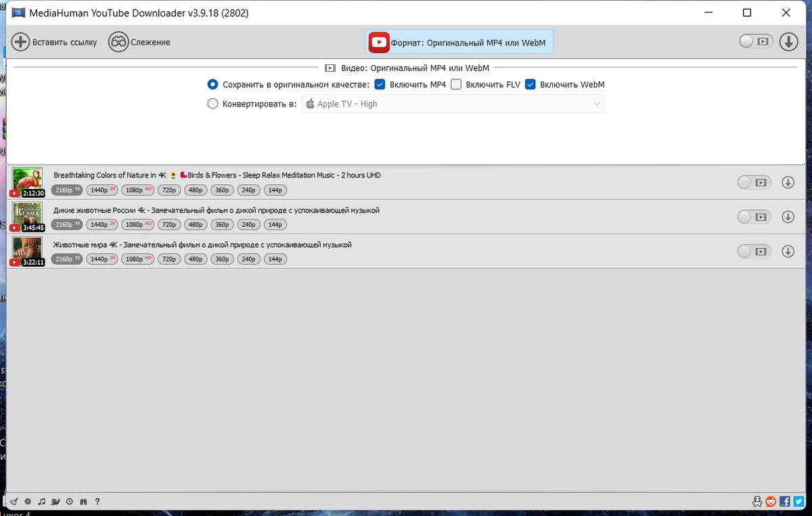
Task: Open the Apple TV - High conversion dropdown
Action: click(453, 104)
